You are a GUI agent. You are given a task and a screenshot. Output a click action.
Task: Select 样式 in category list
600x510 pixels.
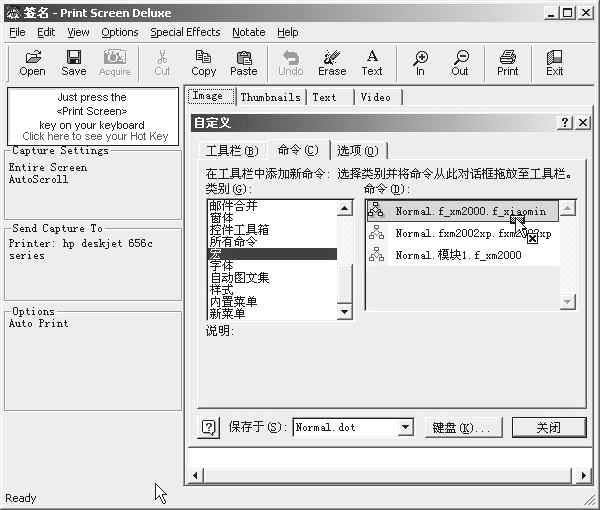click(x=272, y=290)
